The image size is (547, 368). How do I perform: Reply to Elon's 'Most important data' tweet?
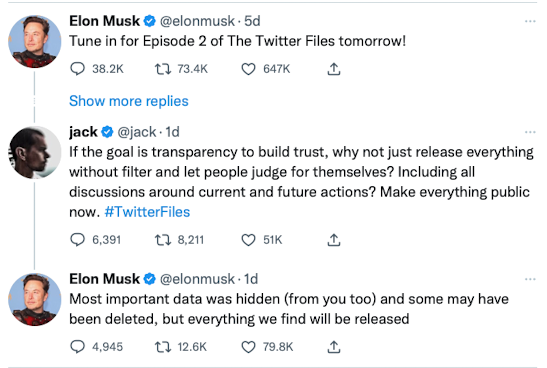click(77, 347)
